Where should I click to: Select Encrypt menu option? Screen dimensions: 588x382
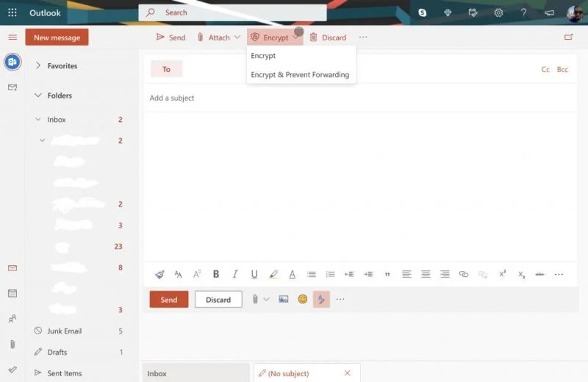(x=263, y=56)
